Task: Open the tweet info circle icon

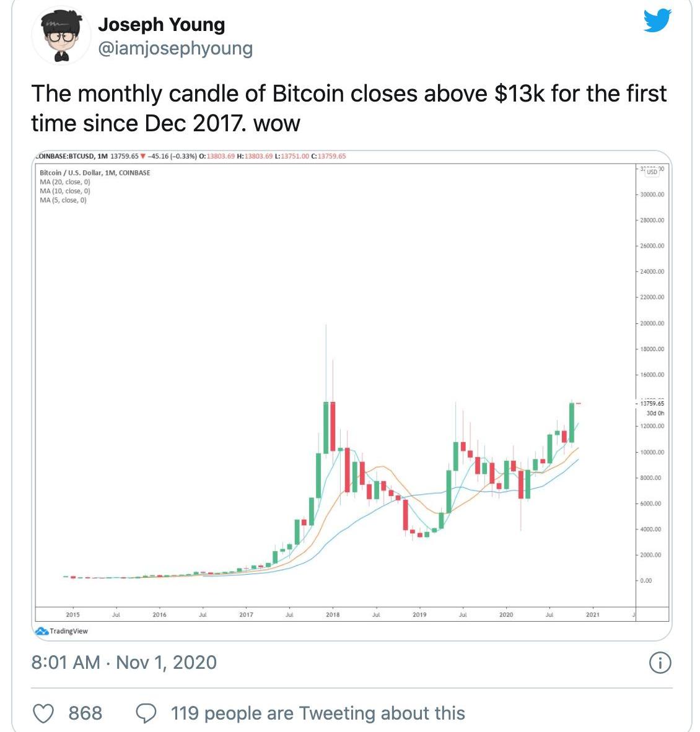Action: click(659, 663)
